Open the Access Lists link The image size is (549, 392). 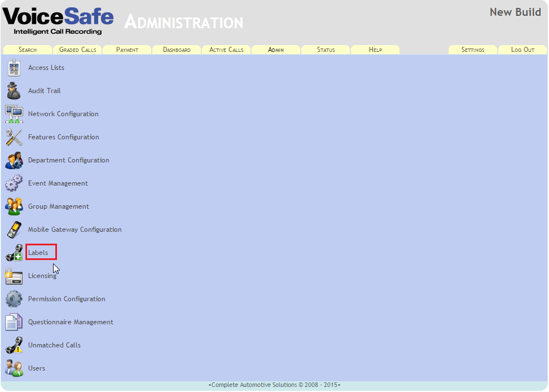pyautogui.click(x=46, y=68)
